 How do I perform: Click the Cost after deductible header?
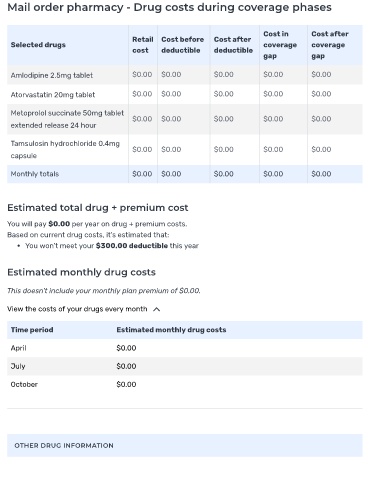pyautogui.click(x=233, y=45)
